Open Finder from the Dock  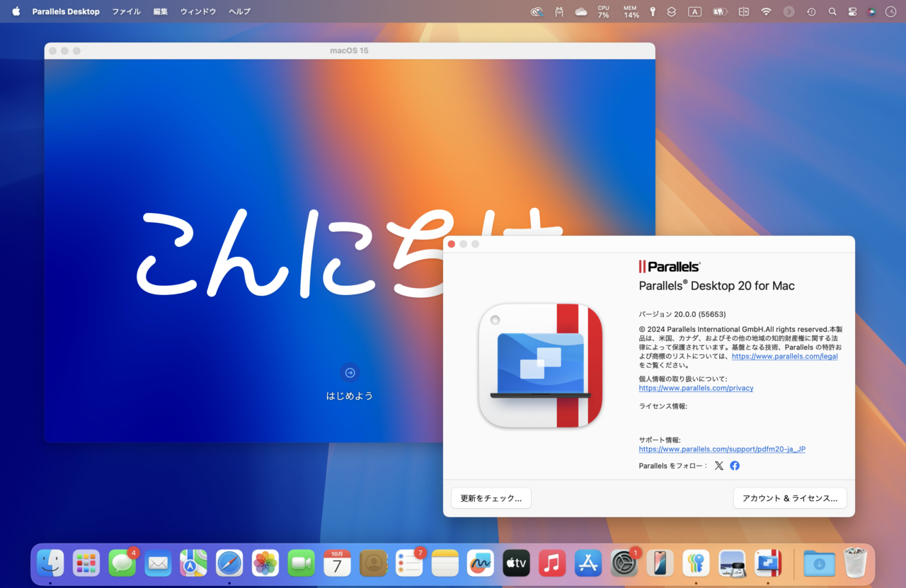50,563
